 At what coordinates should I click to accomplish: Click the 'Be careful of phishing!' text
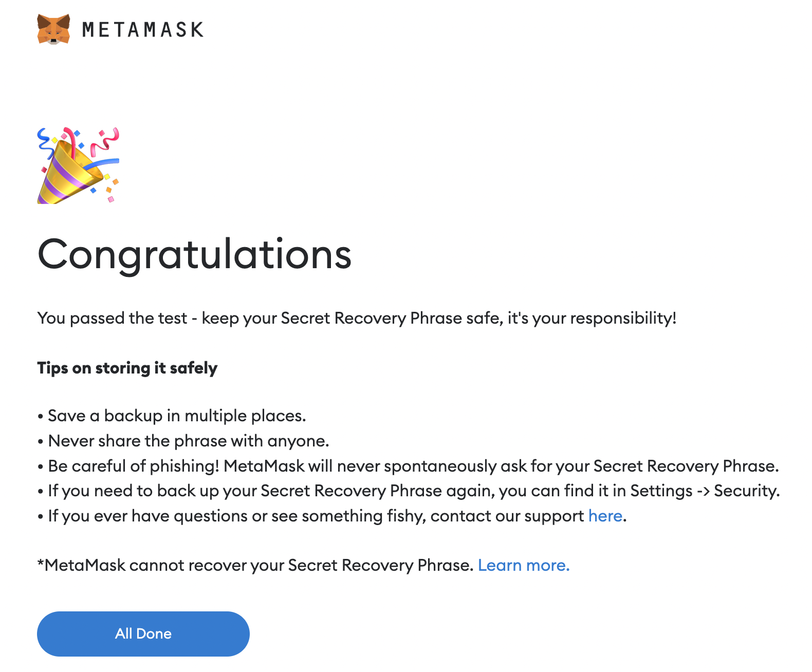click(134, 466)
